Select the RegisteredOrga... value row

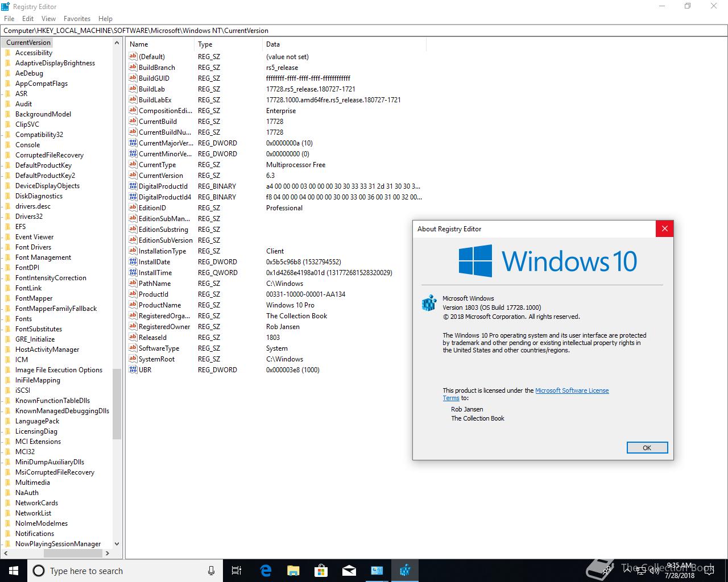(x=275, y=315)
